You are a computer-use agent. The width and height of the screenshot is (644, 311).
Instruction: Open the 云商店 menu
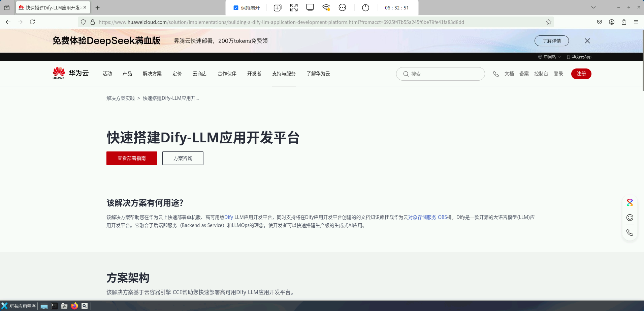coord(200,74)
